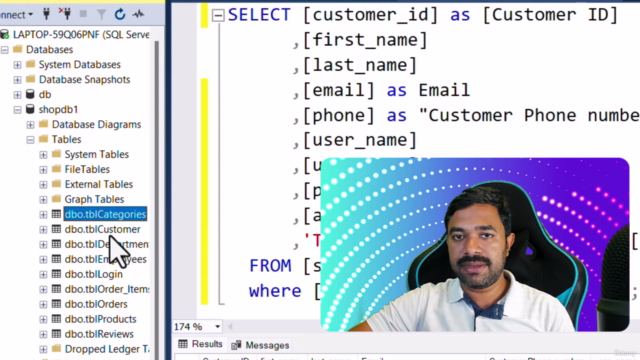The height and width of the screenshot is (360, 640).
Task: Select the LAPTOP-59Q06PNF server node
Action: point(81,35)
